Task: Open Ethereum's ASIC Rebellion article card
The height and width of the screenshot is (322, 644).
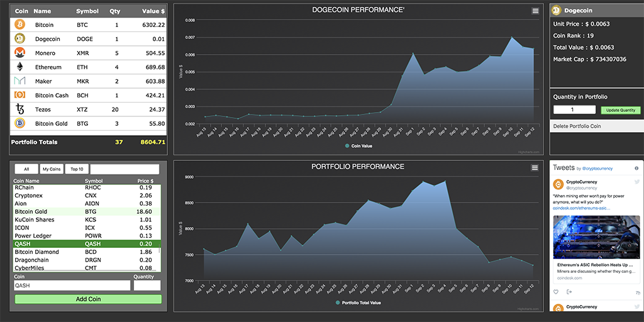Action: [x=597, y=271]
